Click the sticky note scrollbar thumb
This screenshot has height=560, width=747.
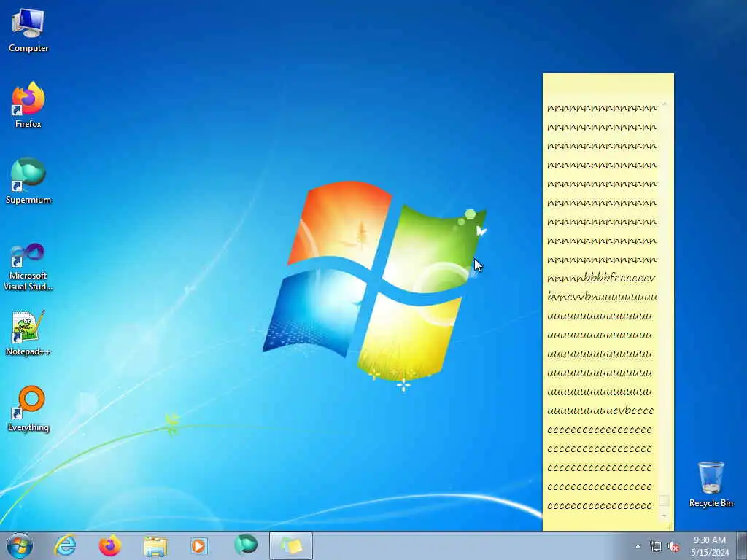[664, 500]
